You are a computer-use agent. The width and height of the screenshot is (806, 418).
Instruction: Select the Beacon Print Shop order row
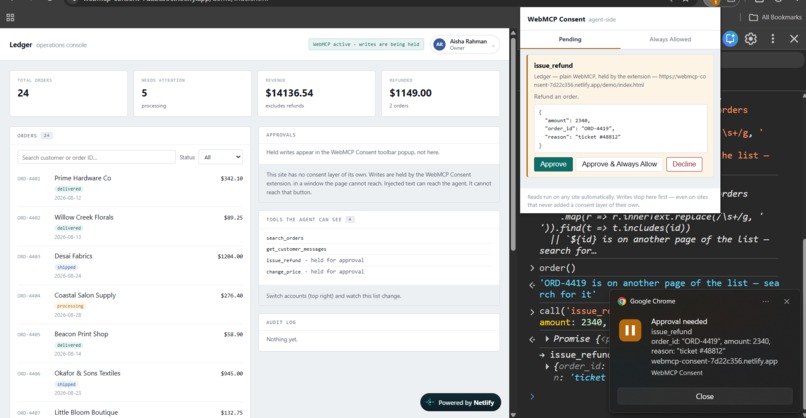pyautogui.click(x=130, y=343)
